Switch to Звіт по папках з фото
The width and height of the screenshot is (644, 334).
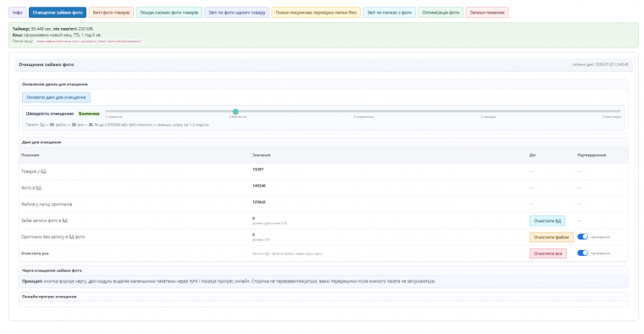pos(389,13)
